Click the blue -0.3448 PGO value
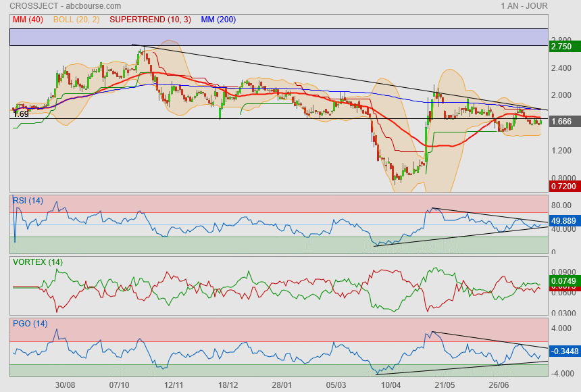The image size is (581, 392). pyautogui.click(x=565, y=351)
